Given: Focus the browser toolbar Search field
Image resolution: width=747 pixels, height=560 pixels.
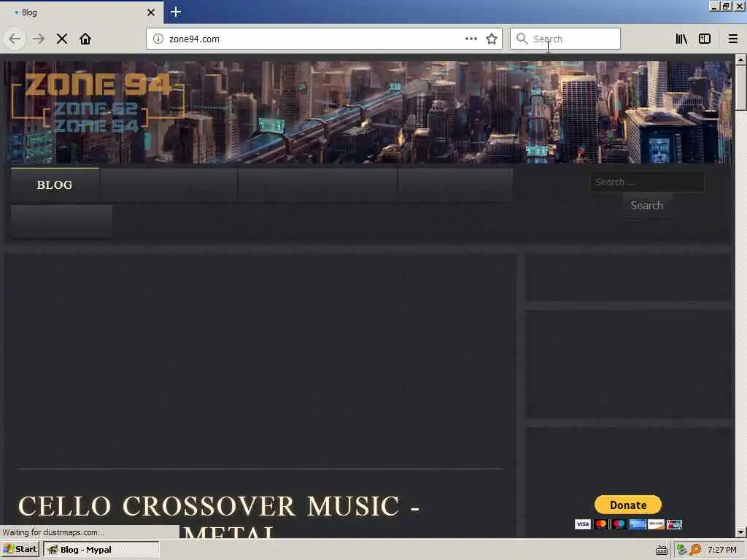Looking at the screenshot, I should pyautogui.click(x=565, y=39).
